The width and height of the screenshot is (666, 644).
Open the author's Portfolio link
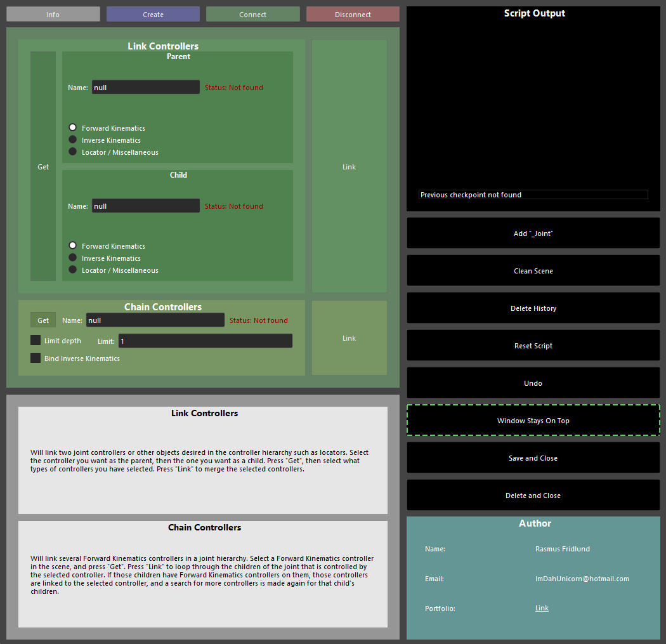tap(542, 608)
